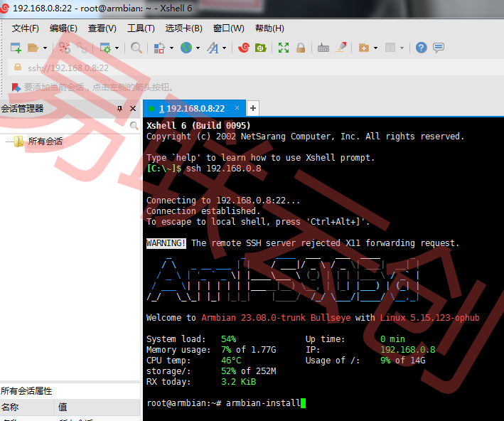Click the highlight marker pen icon
Image resolution: width=504 pixels, height=421 pixels.
341,47
